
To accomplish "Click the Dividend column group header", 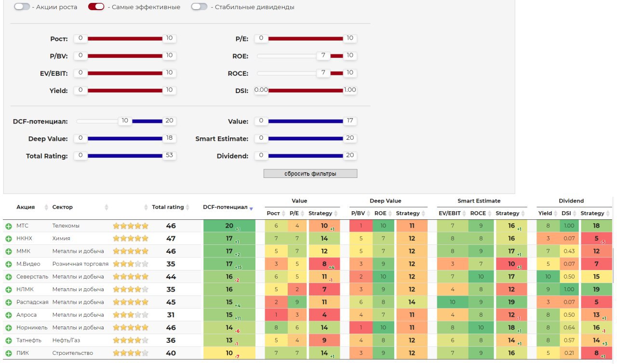I will pos(571,201).
